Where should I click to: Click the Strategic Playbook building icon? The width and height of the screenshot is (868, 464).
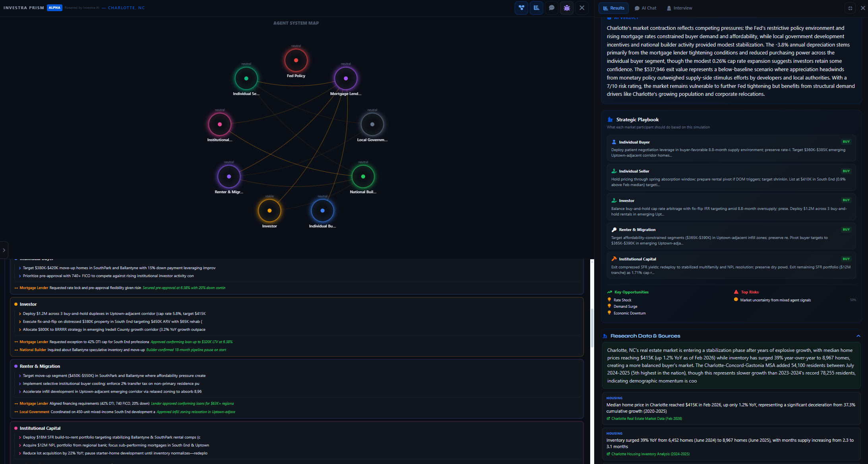click(610, 119)
